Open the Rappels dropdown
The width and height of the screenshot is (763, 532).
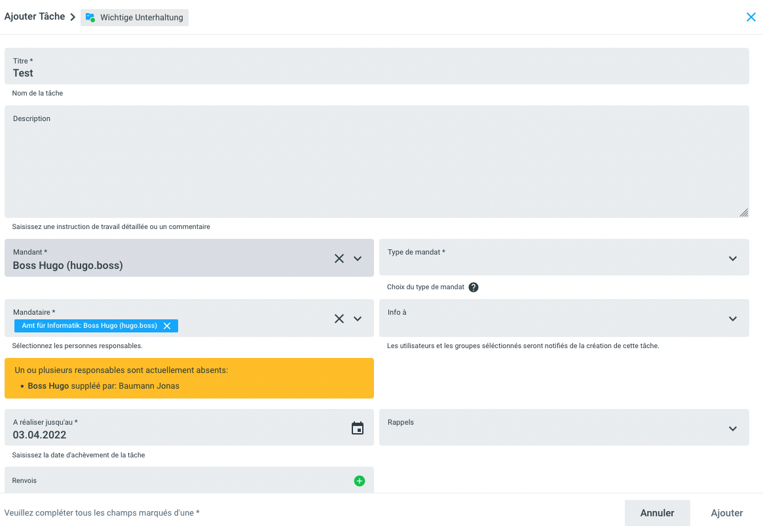[x=733, y=429]
